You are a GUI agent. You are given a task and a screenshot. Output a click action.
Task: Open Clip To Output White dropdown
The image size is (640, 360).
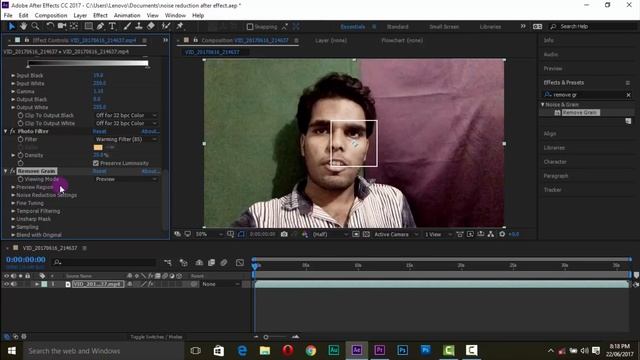click(x=126, y=123)
